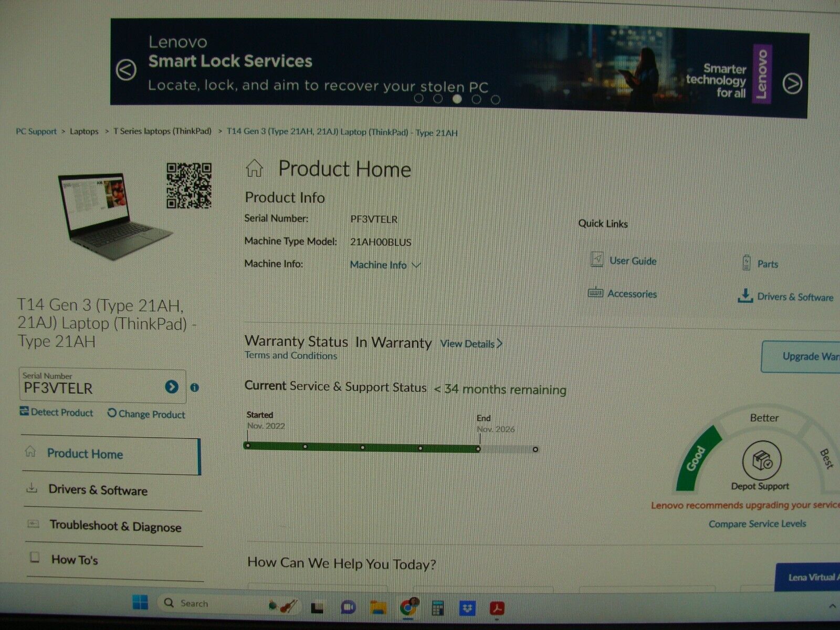Click the green warranty progress bar
Viewport: 840px width, 630px height.
[362, 447]
